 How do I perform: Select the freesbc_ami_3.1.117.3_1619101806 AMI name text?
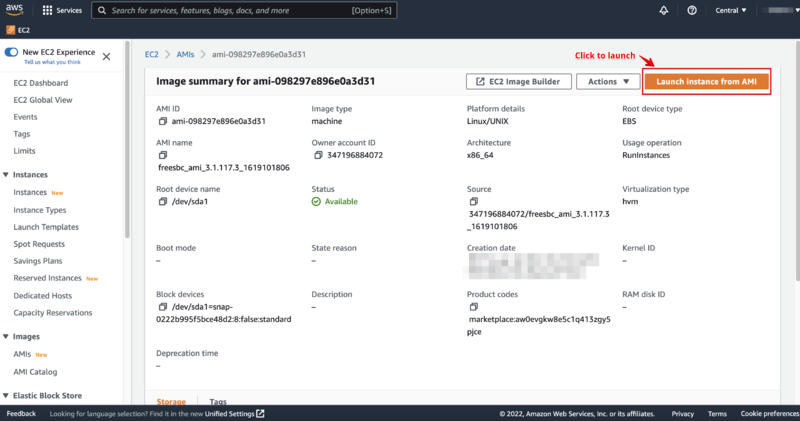[223, 167]
